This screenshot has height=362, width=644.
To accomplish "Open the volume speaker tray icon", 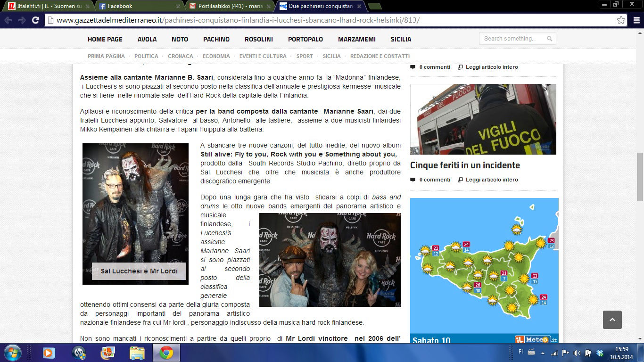I will coord(577,353).
